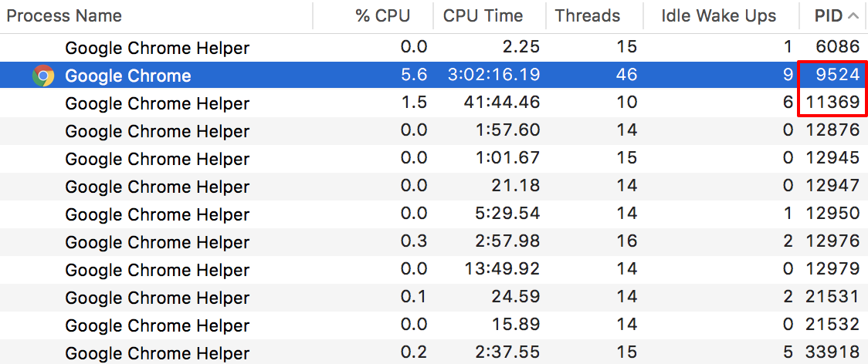Image resolution: width=868 pixels, height=364 pixels.
Task: Click the CPU Time value 2:37.55
Action: tap(509, 352)
